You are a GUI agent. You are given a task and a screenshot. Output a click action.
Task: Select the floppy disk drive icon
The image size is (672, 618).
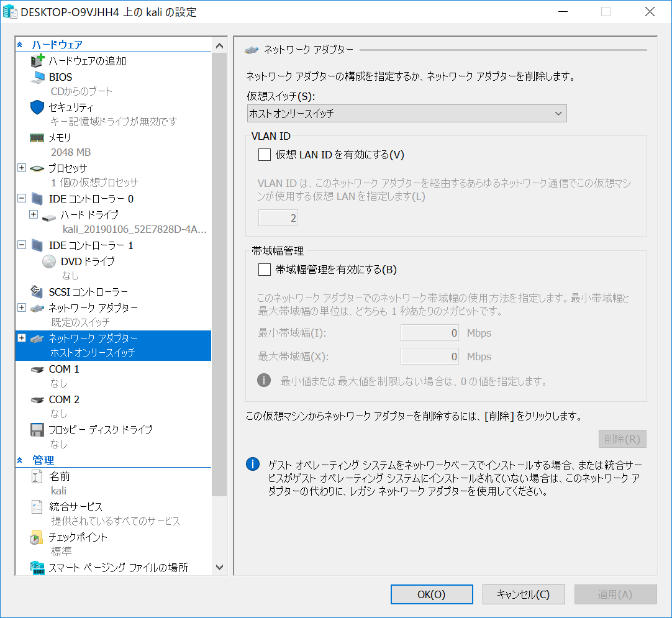click(x=38, y=430)
